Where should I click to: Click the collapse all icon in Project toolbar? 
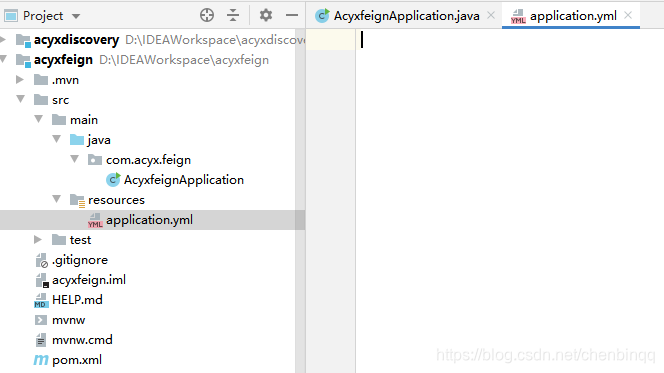click(233, 15)
